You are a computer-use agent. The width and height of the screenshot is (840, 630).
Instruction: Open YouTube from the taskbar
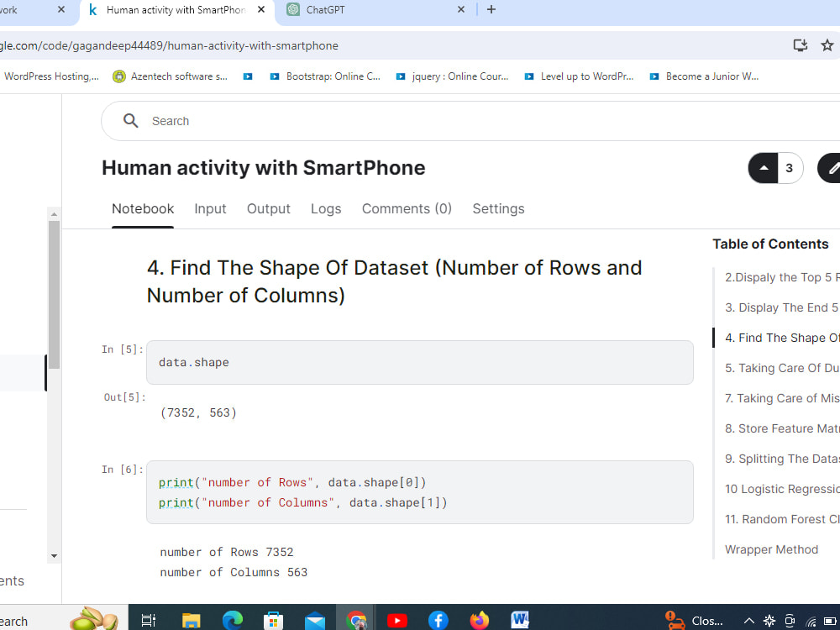coord(397,621)
